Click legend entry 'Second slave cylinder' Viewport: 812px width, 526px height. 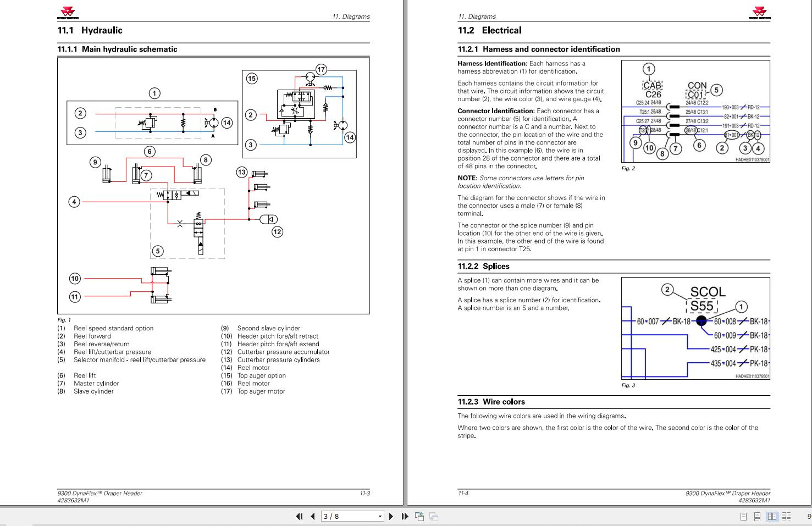click(269, 328)
